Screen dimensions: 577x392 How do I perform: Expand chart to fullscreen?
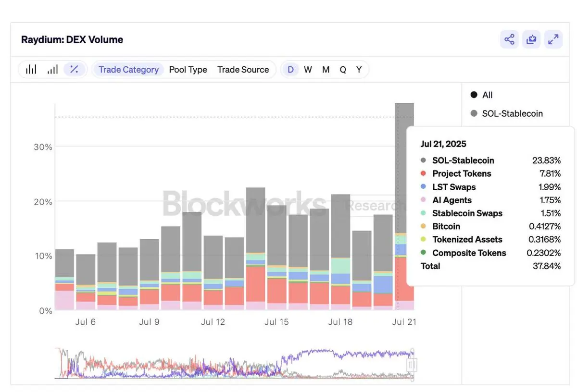tap(553, 39)
